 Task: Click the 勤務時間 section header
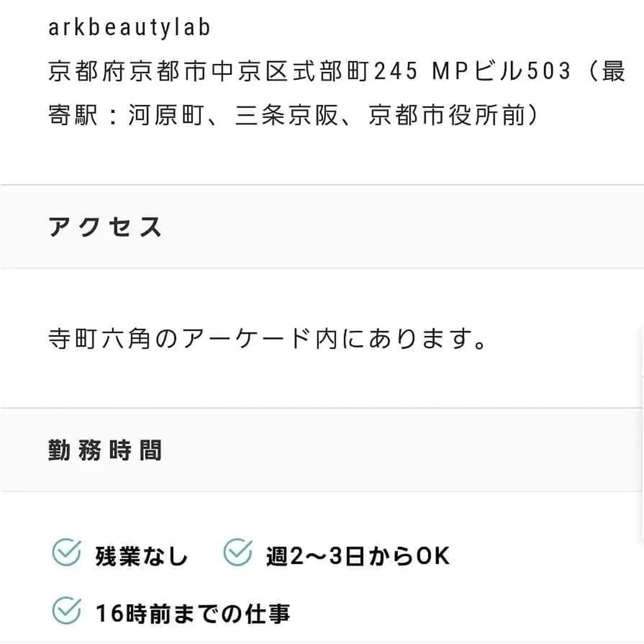tap(105, 450)
